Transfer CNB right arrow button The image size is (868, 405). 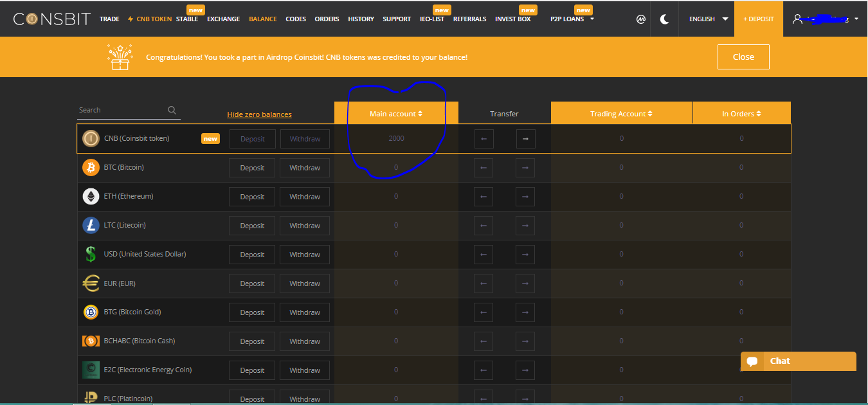click(x=525, y=139)
